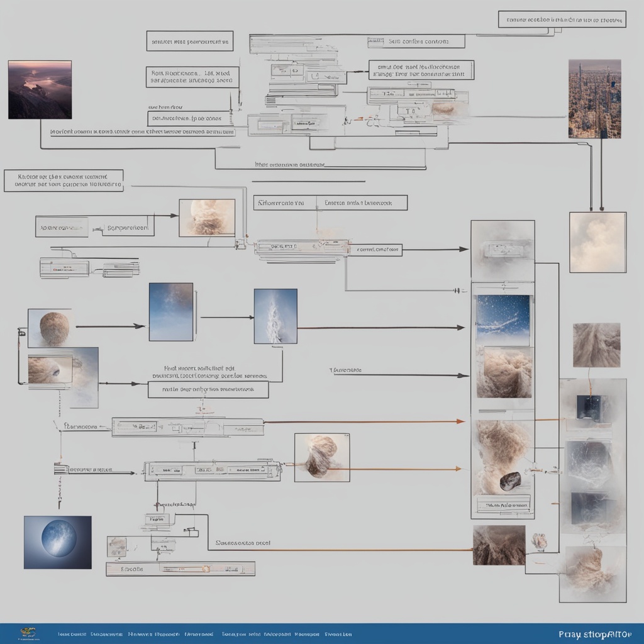Select the blue gradient sky square
Image resolution: width=644 pixels, height=644 pixels.
click(x=171, y=312)
